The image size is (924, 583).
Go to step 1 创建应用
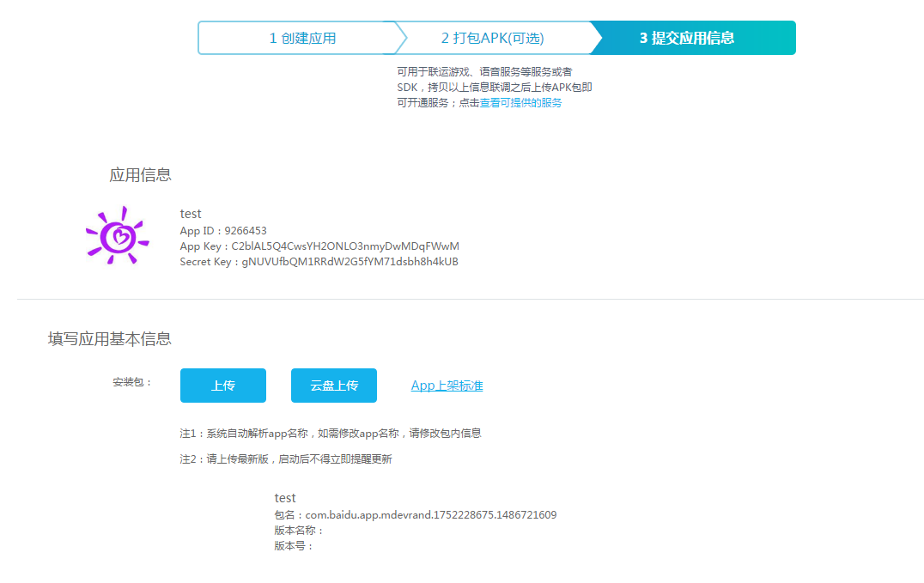click(301, 38)
